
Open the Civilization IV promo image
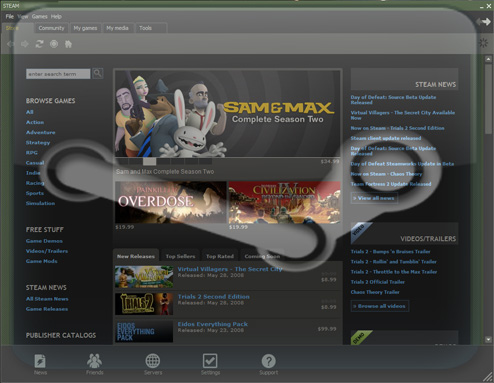tap(284, 202)
